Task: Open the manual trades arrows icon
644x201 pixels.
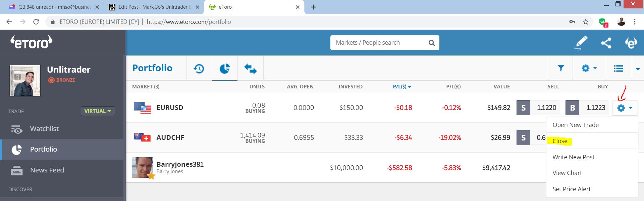Action: pos(251,69)
